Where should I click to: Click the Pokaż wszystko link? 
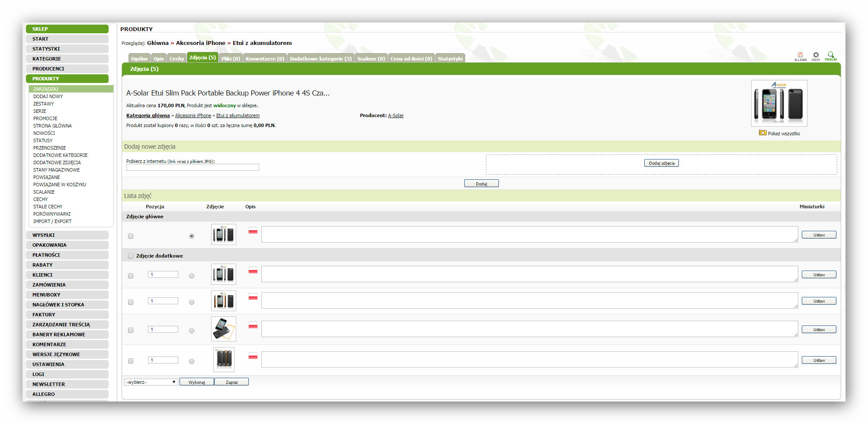point(784,134)
